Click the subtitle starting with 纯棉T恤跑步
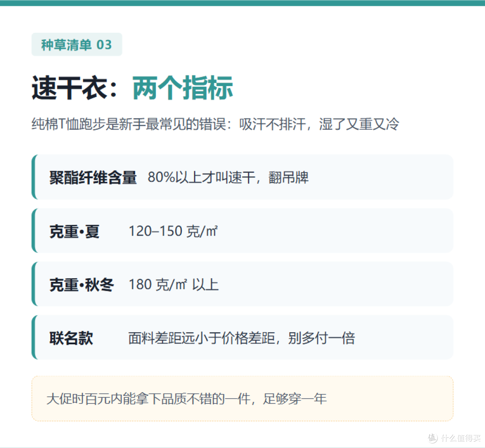Image resolution: width=485 pixels, height=448 pixels. [215, 124]
